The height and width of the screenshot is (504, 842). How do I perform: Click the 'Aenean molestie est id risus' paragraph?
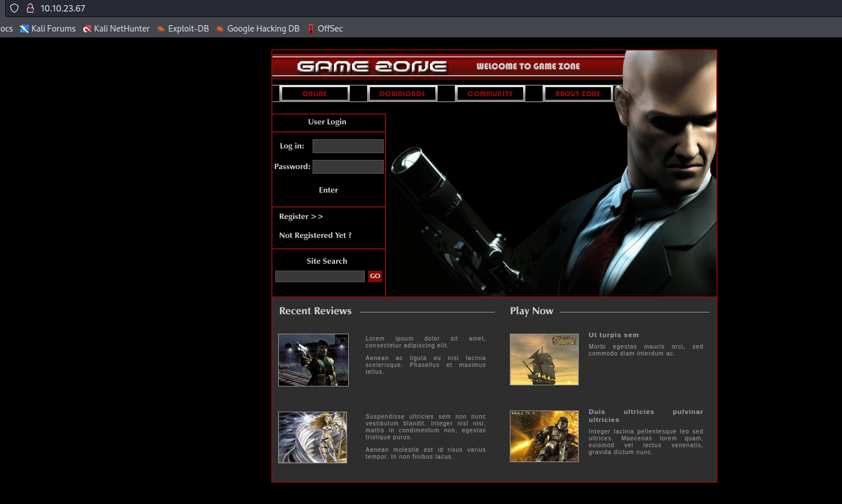pos(426,454)
